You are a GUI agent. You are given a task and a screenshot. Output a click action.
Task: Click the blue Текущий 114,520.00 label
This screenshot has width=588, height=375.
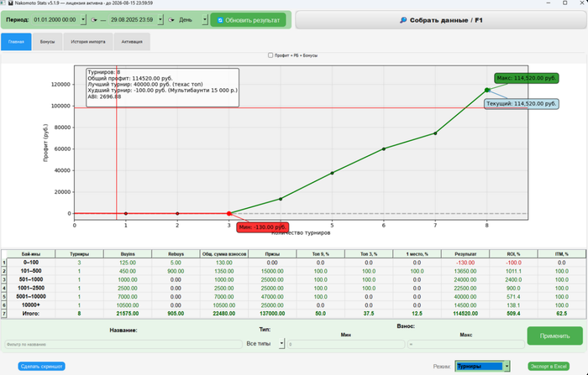522,103
